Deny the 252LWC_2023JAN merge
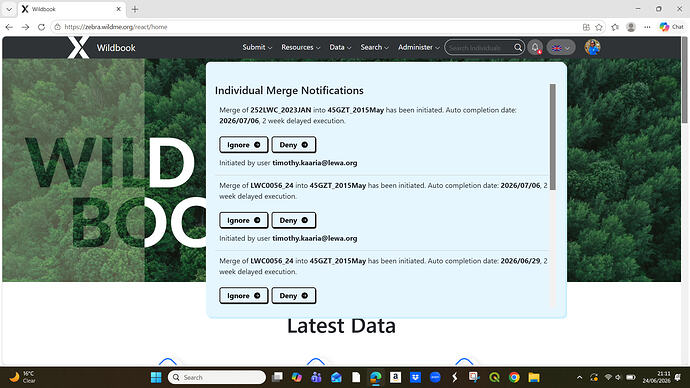Viewport: 690px width, 388px height. [x=294, y=145]
